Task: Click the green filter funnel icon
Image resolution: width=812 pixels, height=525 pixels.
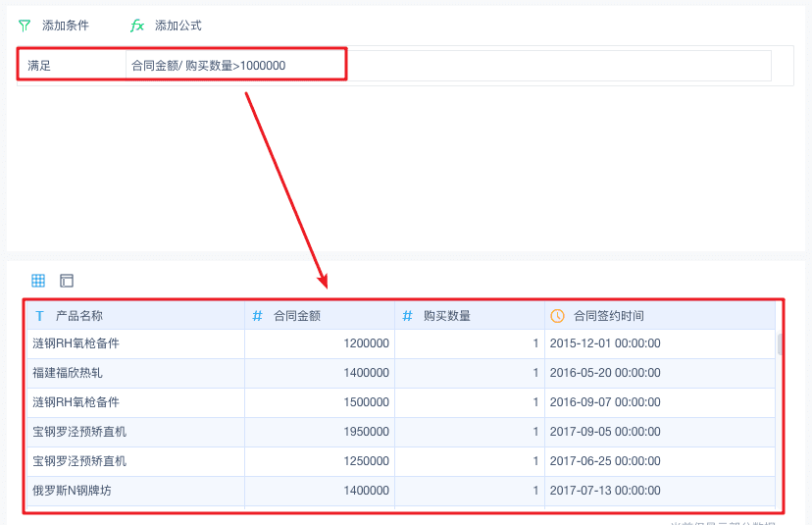Action: coord(25,26)
